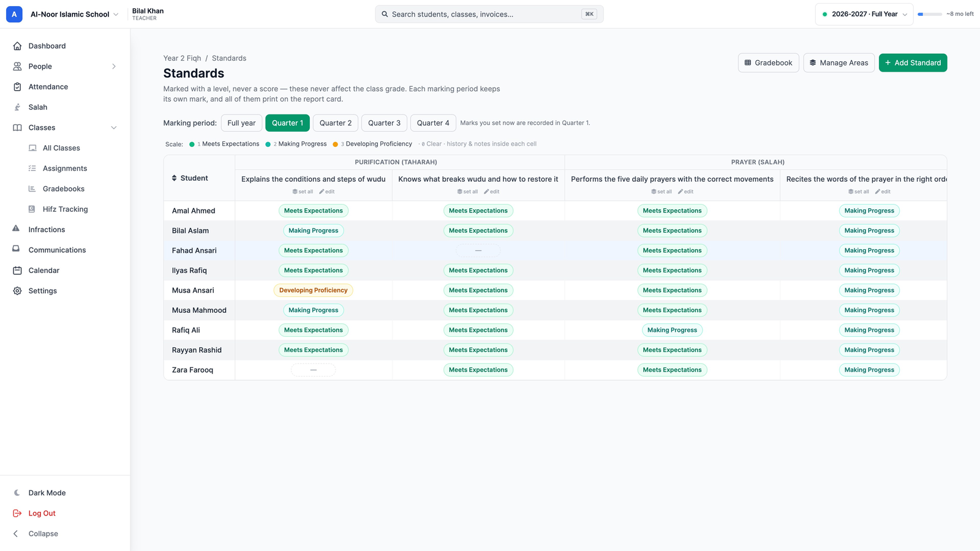Click the Calendar icon in the sidebar

pos(17,271)
